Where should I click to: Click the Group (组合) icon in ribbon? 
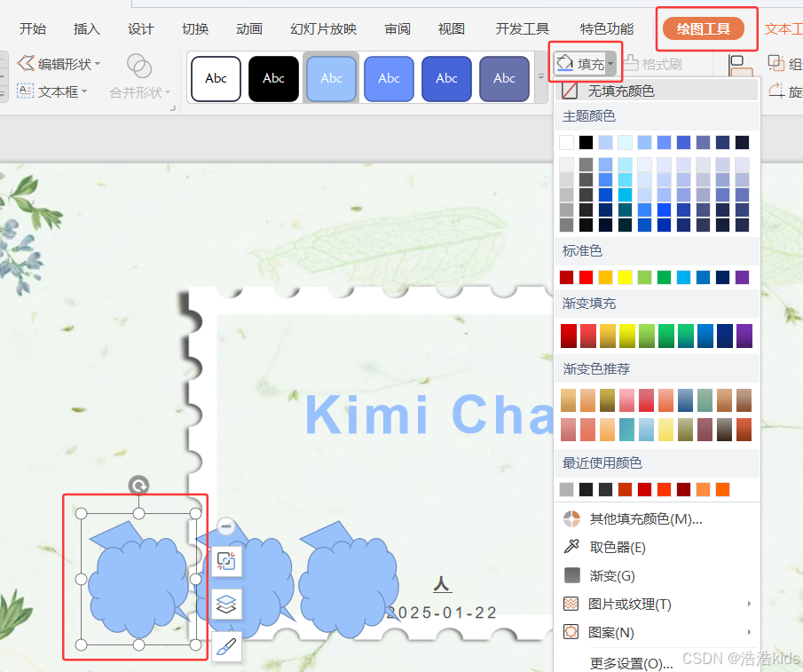[775, 64]
